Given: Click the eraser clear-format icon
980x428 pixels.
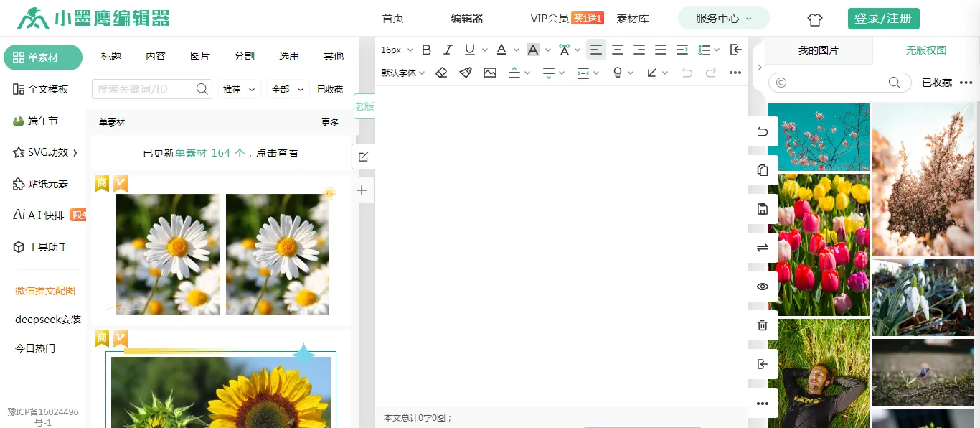Looking at the screenshot, I should pos(442,73).
